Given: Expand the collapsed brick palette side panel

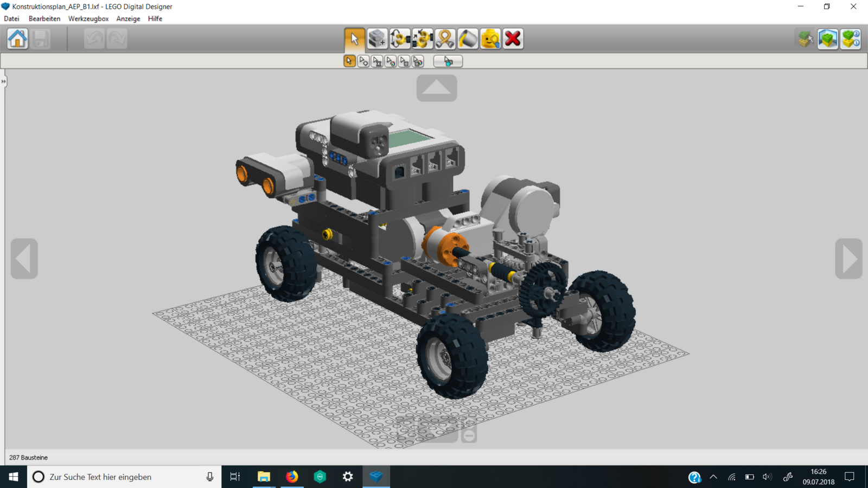Looking at the screenshot, I should click(x=3, y=81).
